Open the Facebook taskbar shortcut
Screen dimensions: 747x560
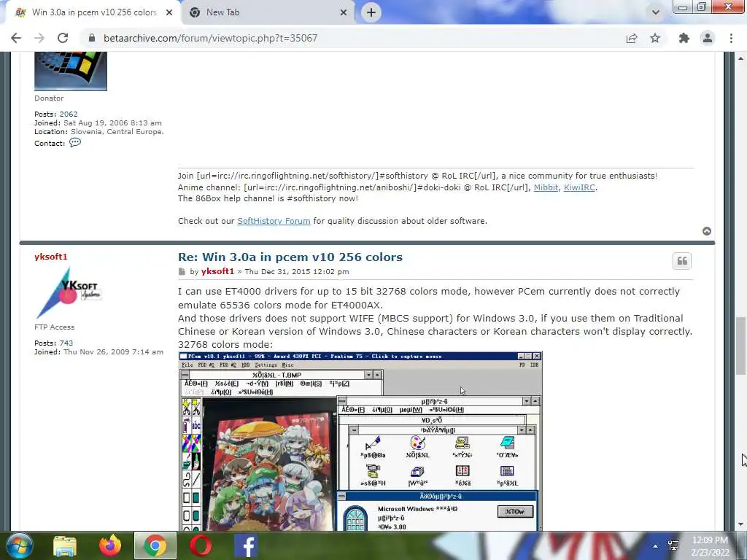pyautogui.click(x=247, y=545)
